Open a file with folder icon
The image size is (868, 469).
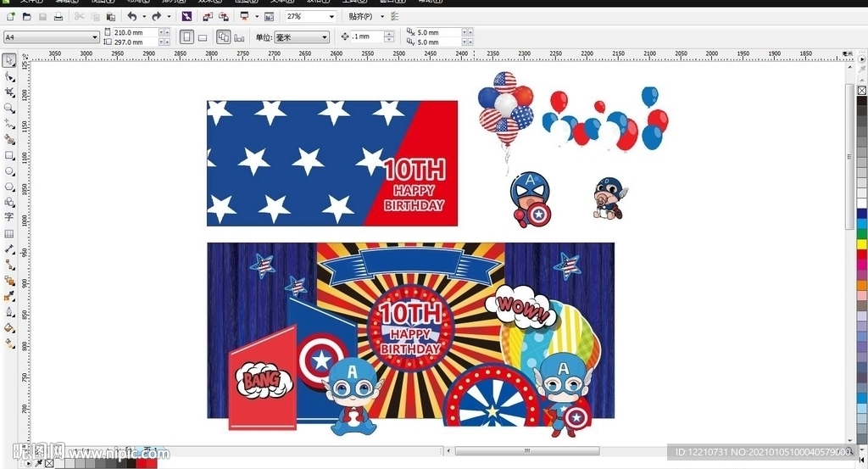coord(26,17)
